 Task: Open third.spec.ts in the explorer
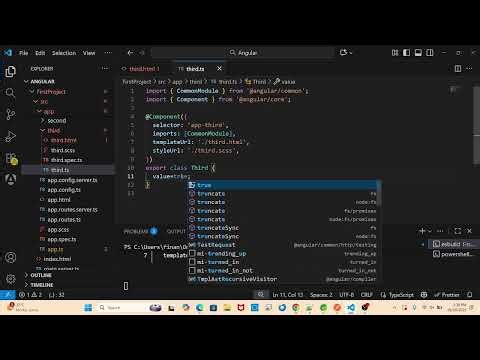click(66, 160)
